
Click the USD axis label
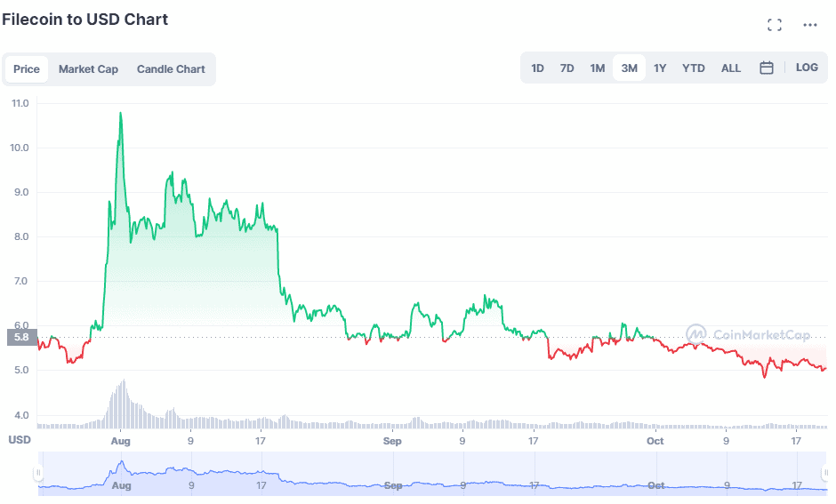20,440
